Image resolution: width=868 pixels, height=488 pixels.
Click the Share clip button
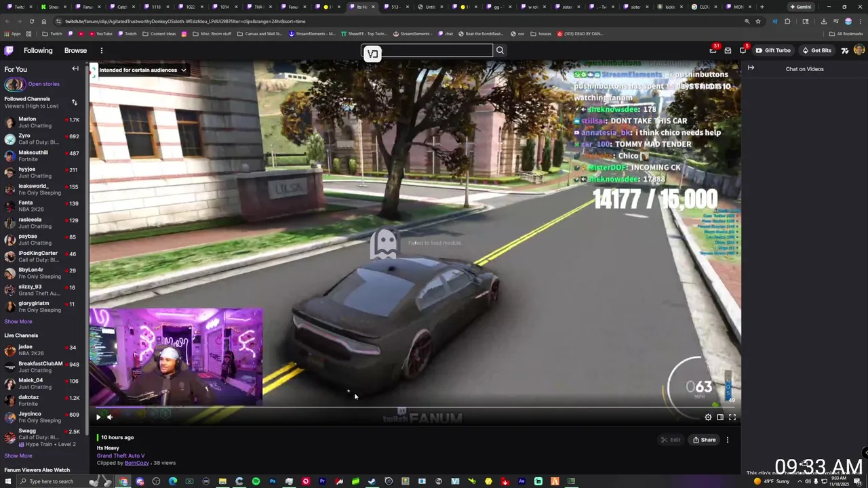[704, 440]
